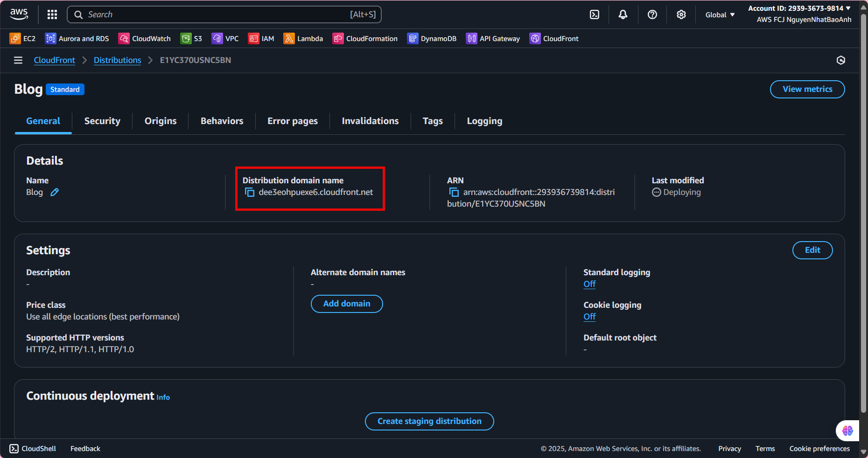Launch CloudShell from the top bar icon
Viewport: 868px width, 458px height.
[595, 14]
